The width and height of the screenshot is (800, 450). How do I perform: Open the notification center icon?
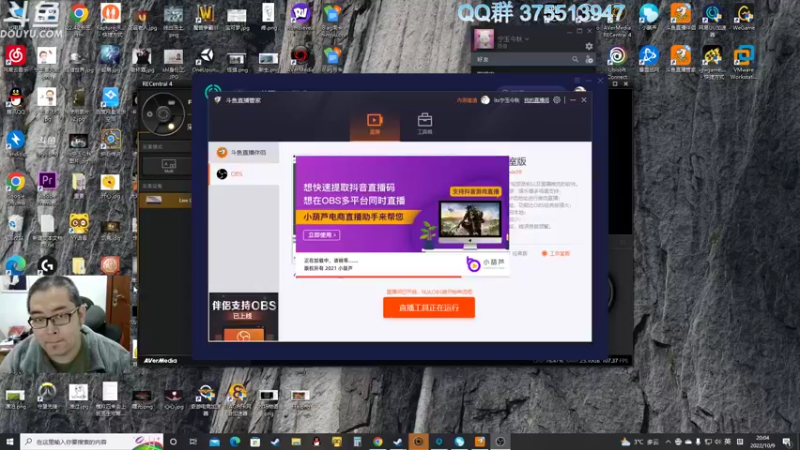[787, 441]
